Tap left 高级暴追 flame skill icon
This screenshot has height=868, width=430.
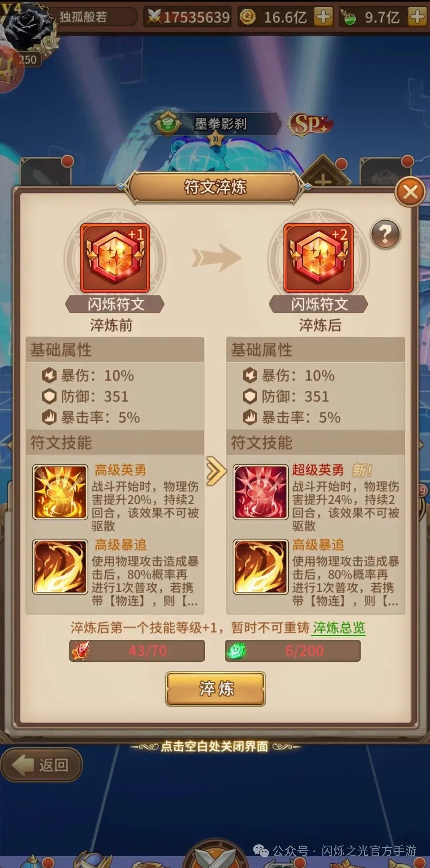(60, 567)
